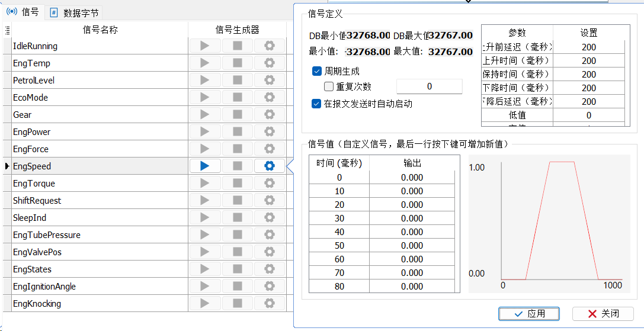Start the Gear signal generator
Viewport: 644px width, 331px height.
coord(205,115)
